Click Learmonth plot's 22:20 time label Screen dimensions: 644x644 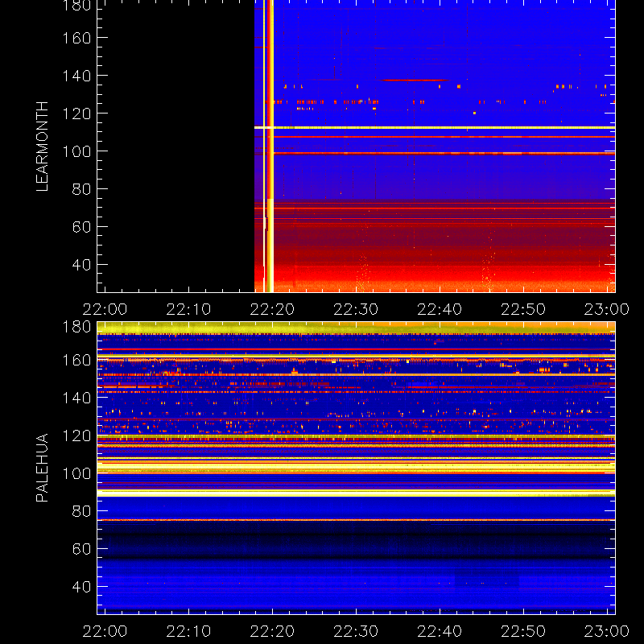272,309
